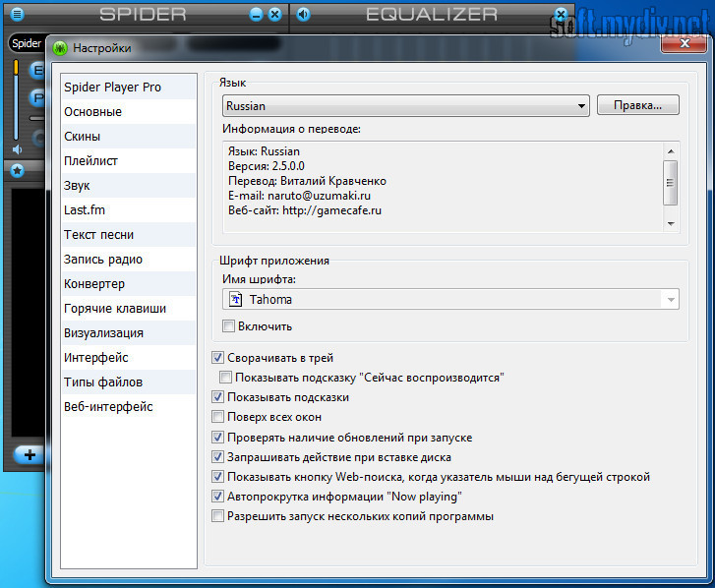
Task: Uncheck 'Сворачивать в трей'
Action: (x=218, y=357)
